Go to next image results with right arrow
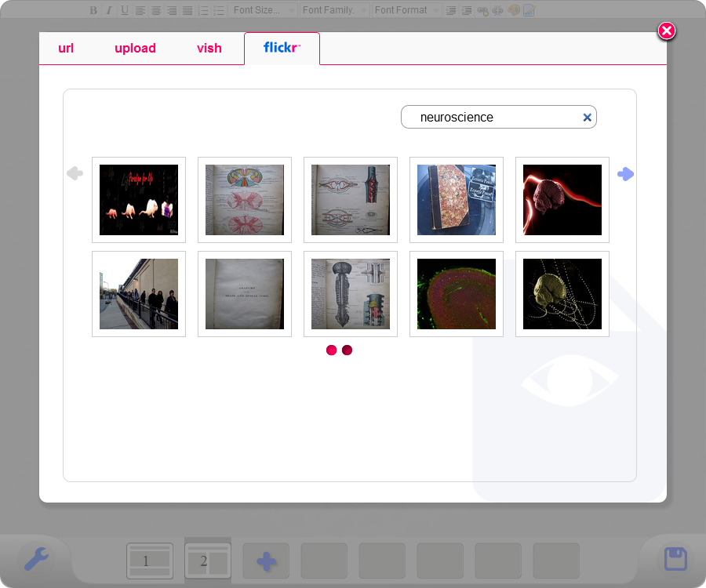 (625, 174)
